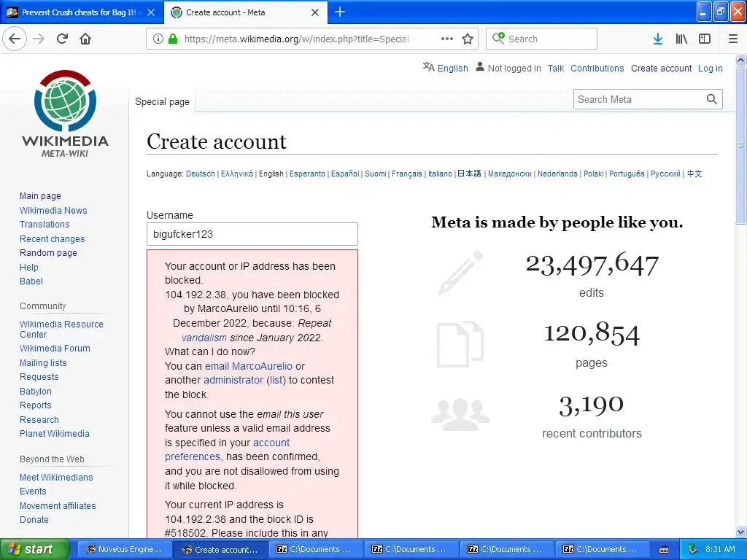Click the Not logged in user icon
The width and height of the screenshot is (747, 560).
coord(480,66)
